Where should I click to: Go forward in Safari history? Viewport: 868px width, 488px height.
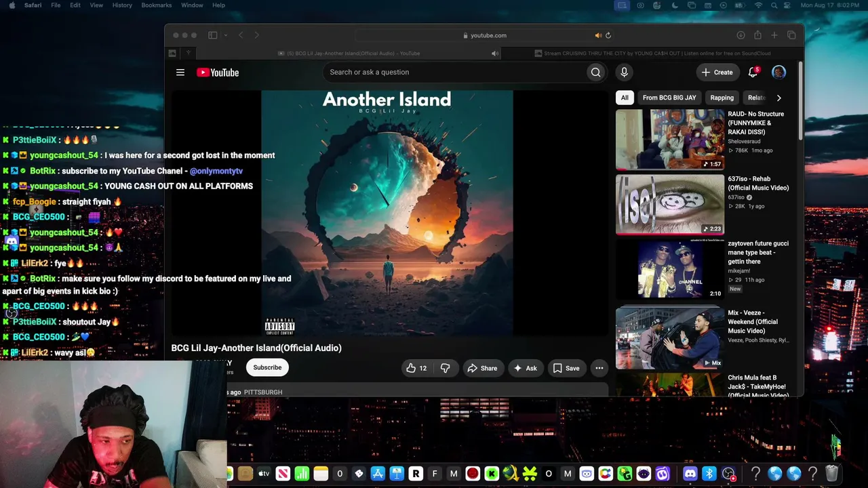(x=256, y=35)
